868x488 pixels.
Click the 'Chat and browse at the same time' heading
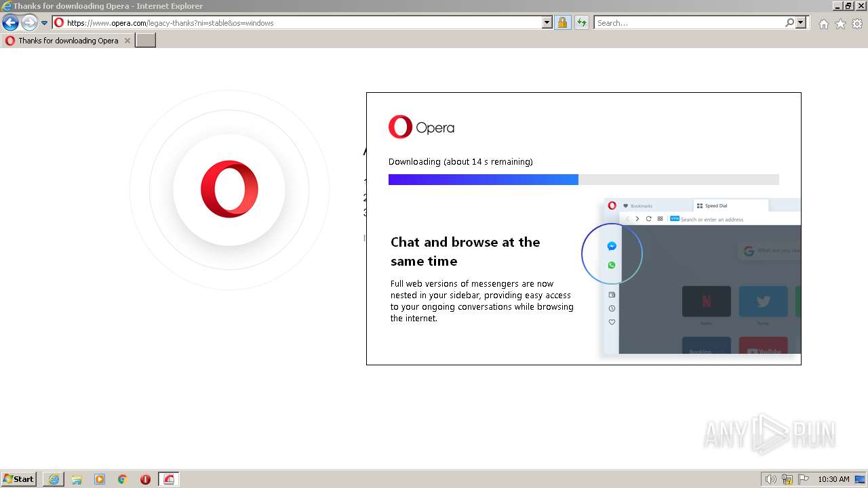[465, 251]
